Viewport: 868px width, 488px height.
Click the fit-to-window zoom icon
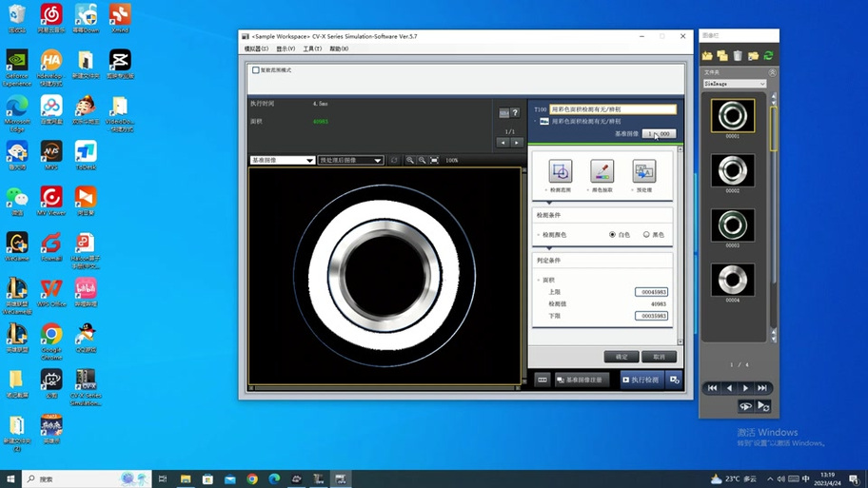coord(435,160)
